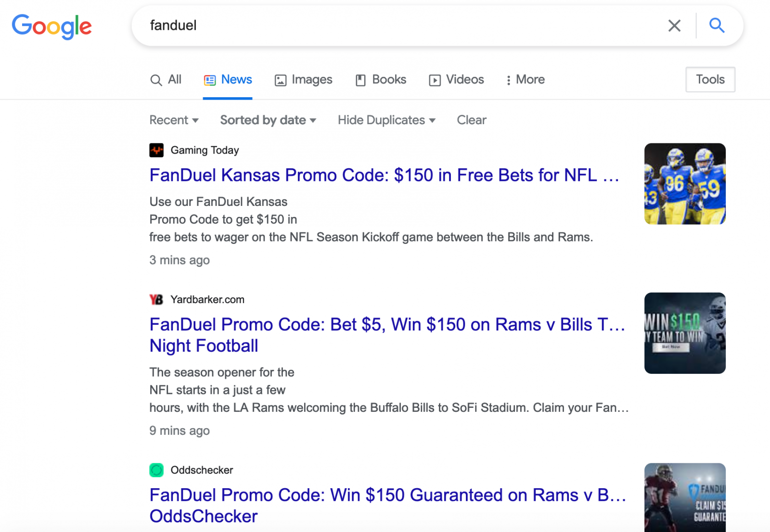Click Clear to reset filters
This screenshot has height=532, width=770.
(x=472, y=120)
